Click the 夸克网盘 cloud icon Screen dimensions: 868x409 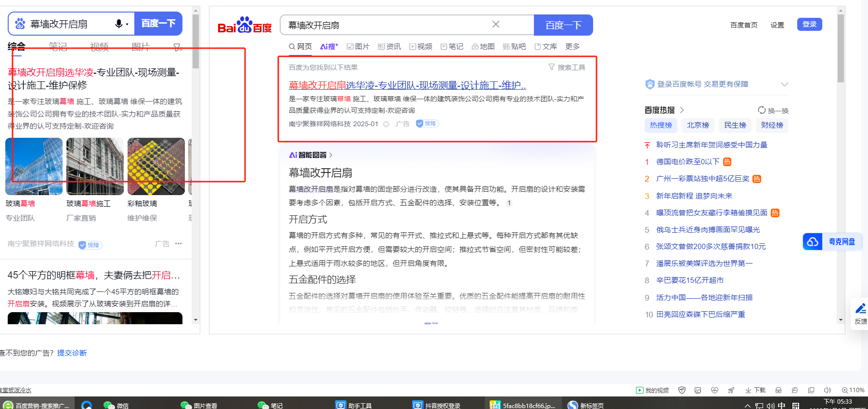pyautogui.click(x=813, y=242)
